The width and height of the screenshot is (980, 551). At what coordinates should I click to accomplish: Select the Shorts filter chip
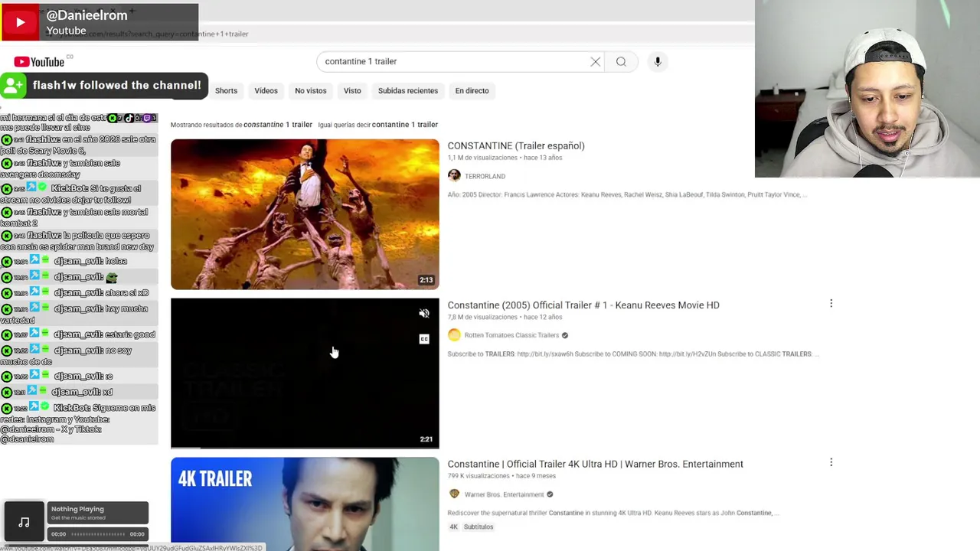pos(226,90)
